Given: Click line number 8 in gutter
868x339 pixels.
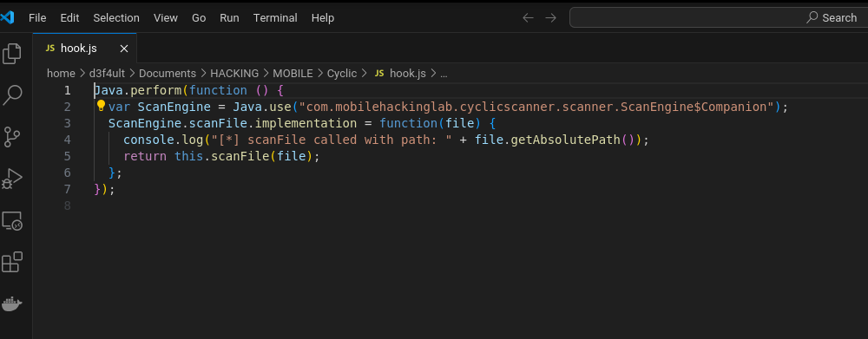Looking at the screenshot, I should [67, 205].
